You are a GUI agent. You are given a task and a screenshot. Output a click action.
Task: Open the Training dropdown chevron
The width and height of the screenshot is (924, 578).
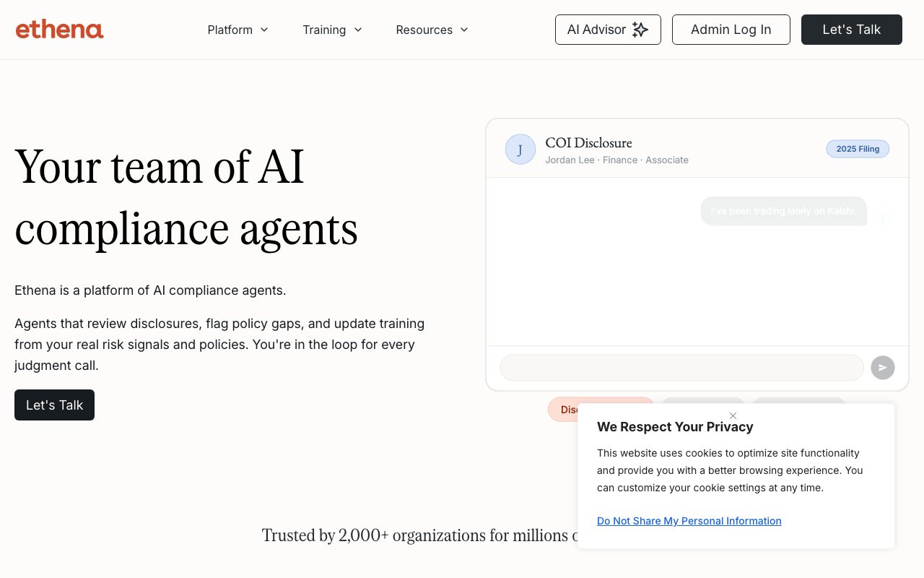click(x=358, y=30)
